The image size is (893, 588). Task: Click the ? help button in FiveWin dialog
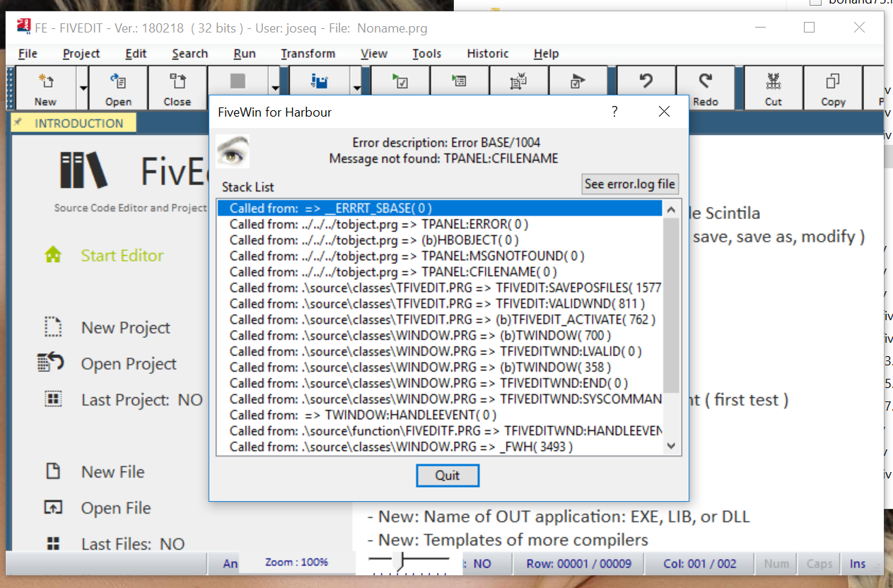pos(614,112)
